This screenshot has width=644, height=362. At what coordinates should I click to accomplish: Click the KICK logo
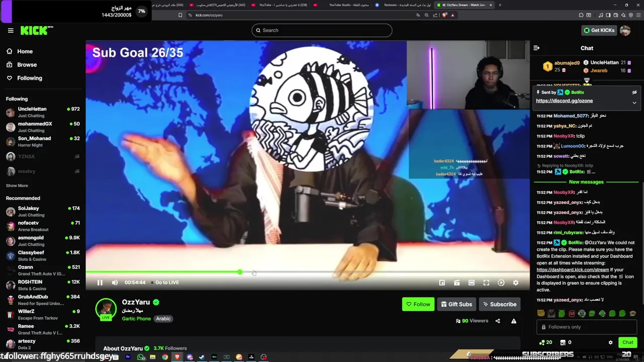36,31
